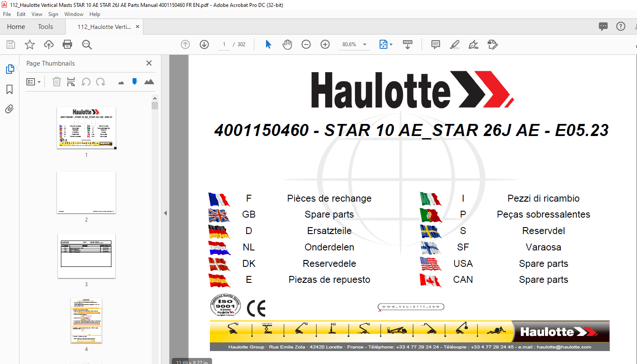Viewport: 637px width, 364px height.
Task: Rotate page clockwise
Action: (x=101, y=82)
